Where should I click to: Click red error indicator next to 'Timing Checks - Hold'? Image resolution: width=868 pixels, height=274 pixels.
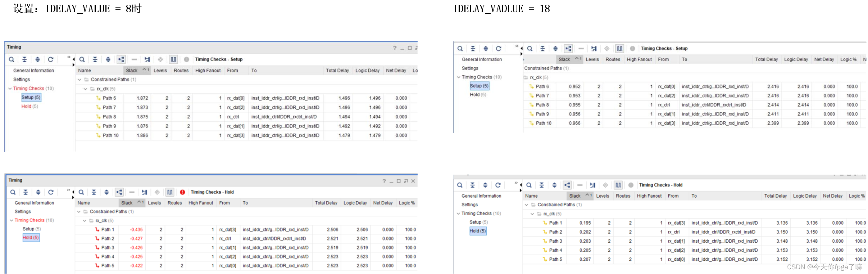(x=182, y=192)
